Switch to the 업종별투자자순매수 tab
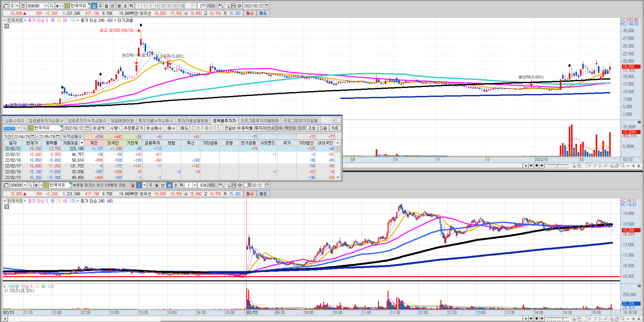This screenshot has width=644, height=322. pos(46,121)
